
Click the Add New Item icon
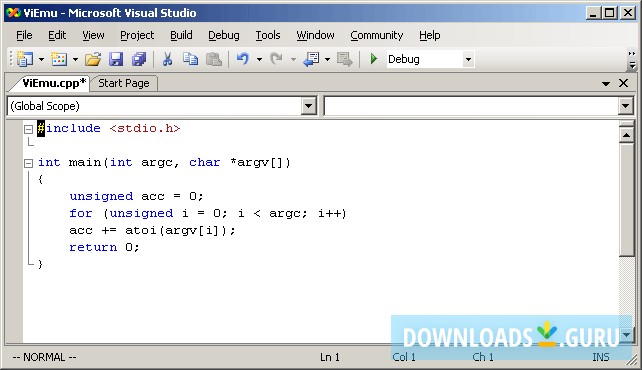point(59,59)
